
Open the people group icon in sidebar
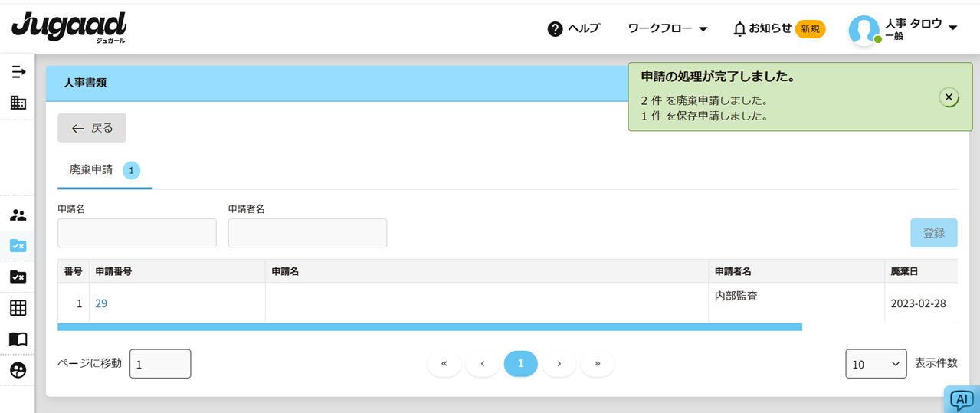point(18,215)
